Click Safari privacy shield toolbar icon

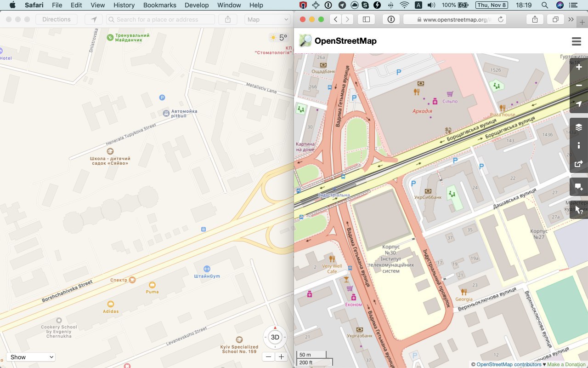pyautogui.click(x=391, y=19)
